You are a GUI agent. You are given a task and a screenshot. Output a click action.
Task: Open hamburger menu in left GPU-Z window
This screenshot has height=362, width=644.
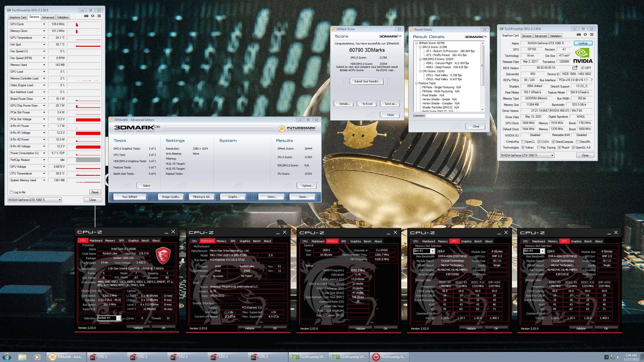click(99, 16)
